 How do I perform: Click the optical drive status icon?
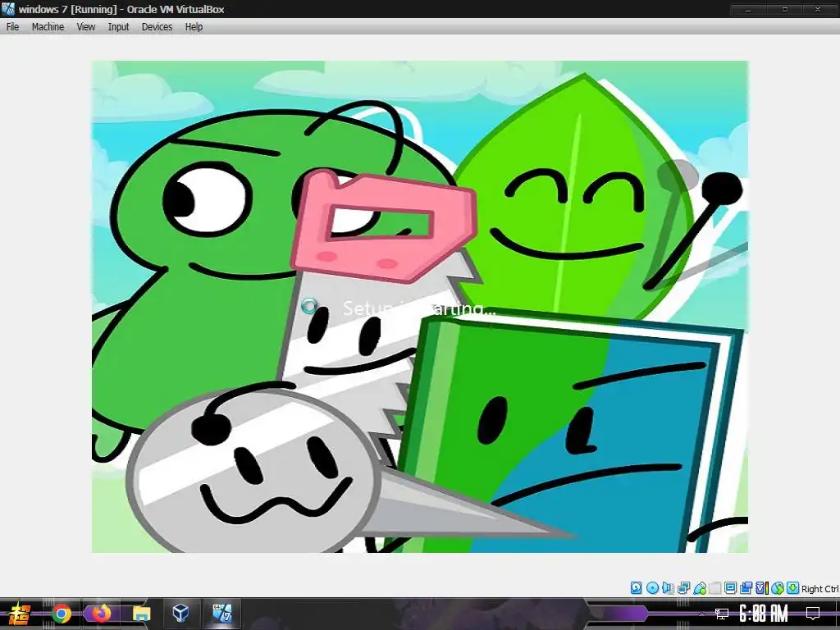pos(652,587)
